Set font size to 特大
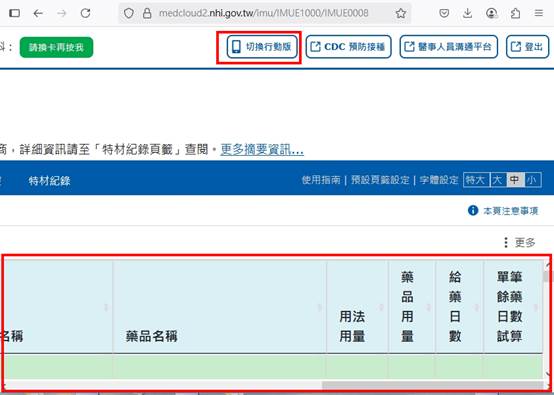This screenshot has height=395, width=554. (x=476, y=180)
